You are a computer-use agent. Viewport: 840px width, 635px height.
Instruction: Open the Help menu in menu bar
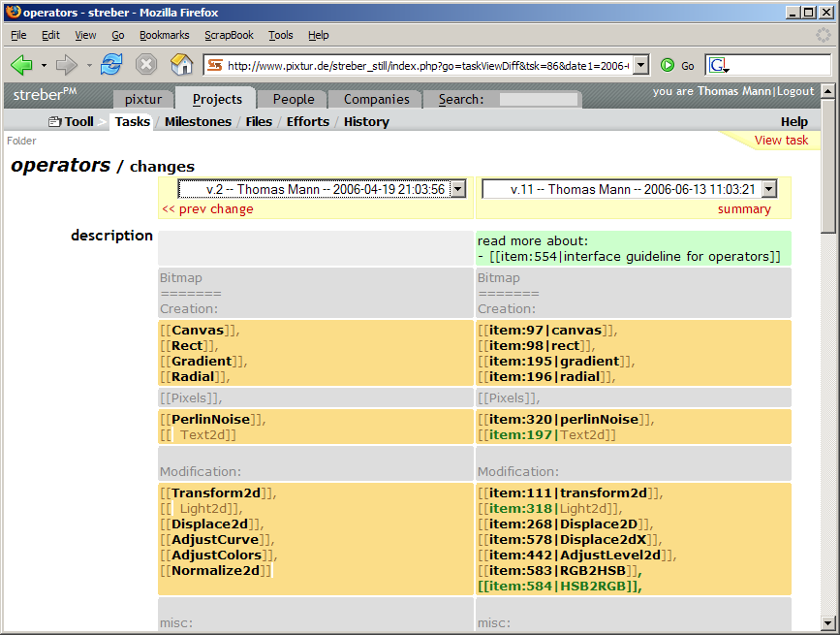[x=318, y=35]
